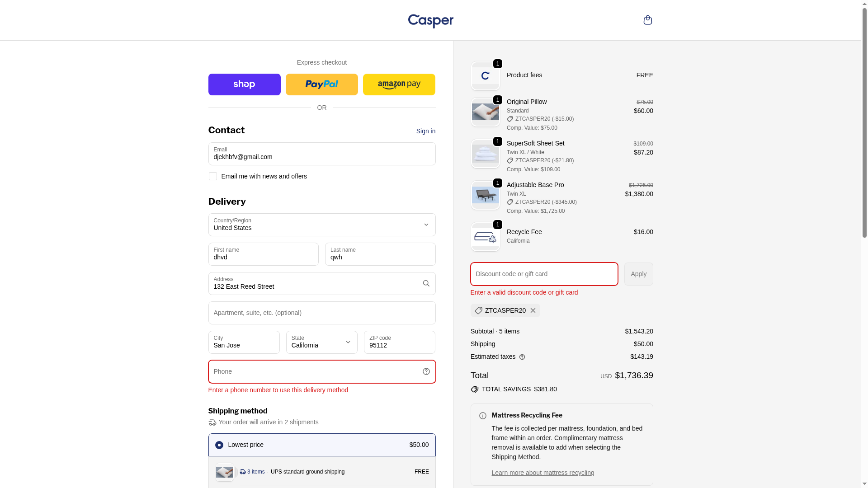Click the address search magnifier icon
868x488 pixels.
426,283
